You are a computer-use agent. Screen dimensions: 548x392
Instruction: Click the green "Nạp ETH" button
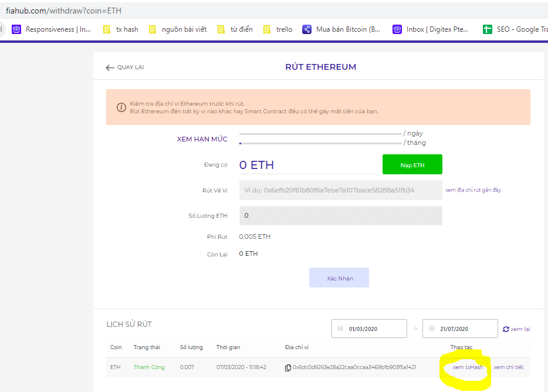coord(412,164)
